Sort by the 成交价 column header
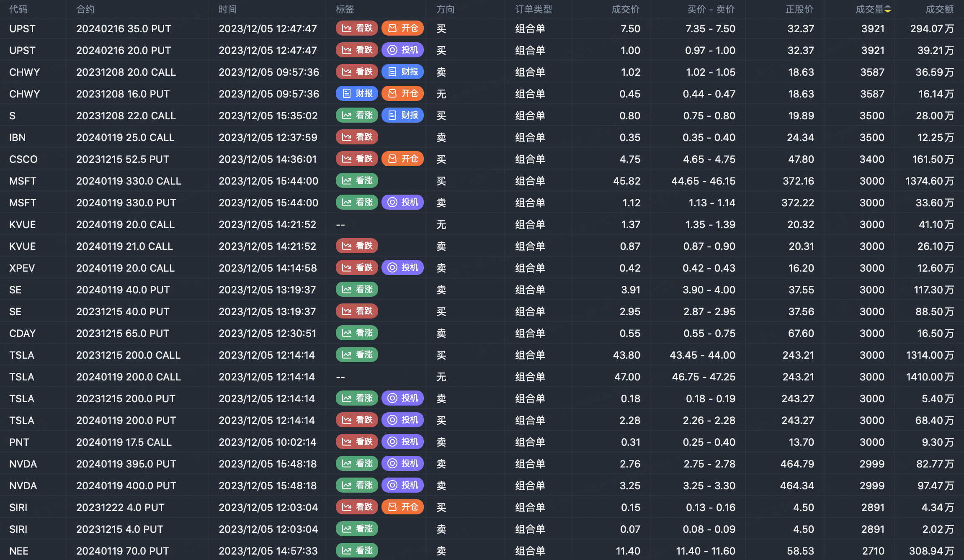964x560 pixels. click(625, 9)
